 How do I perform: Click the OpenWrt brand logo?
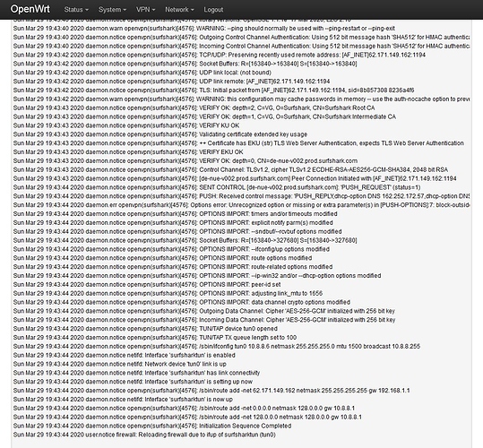point(30,9)
